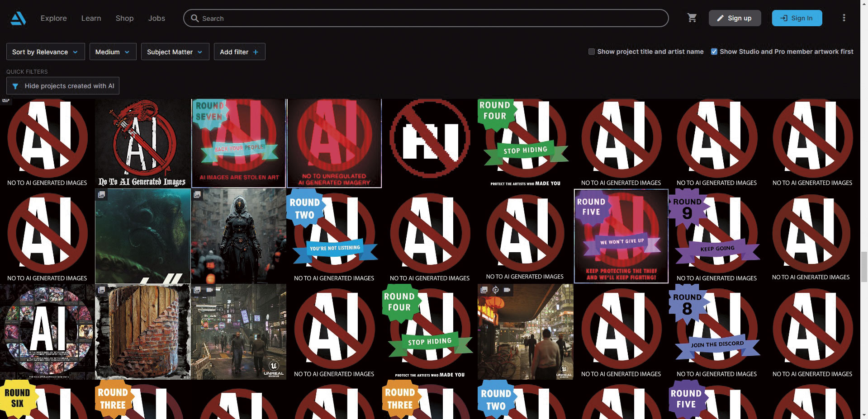868x419 pixels.
Task: Click the funnel icon in quick filters
Action: pos(15,86)
